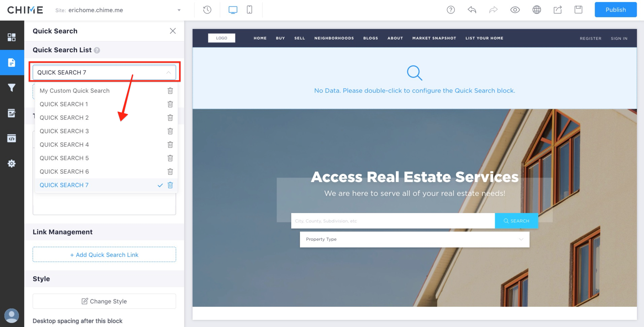Click REGISTER in preview header
644x327 pixels.
pyautogui.click(x=590, y=38)
